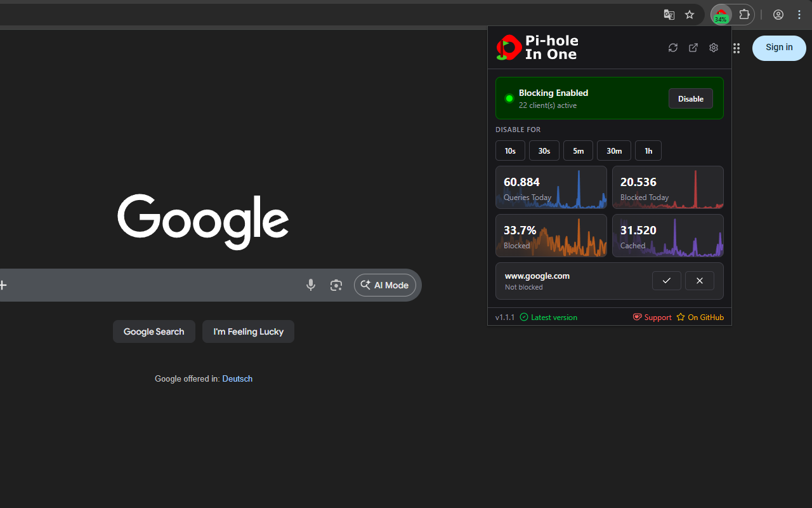Click the Google Search button

click(154, 331)
